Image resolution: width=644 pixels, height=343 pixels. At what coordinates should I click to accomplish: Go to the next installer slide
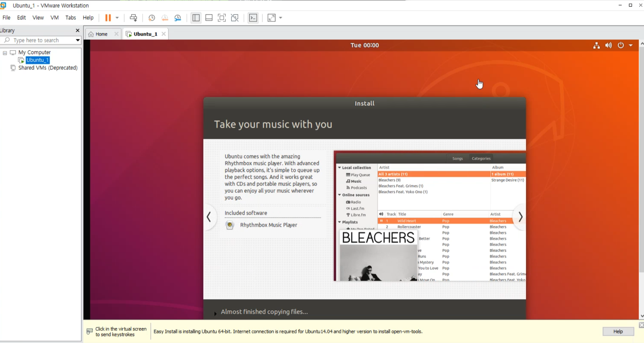[x=520, y=217]
